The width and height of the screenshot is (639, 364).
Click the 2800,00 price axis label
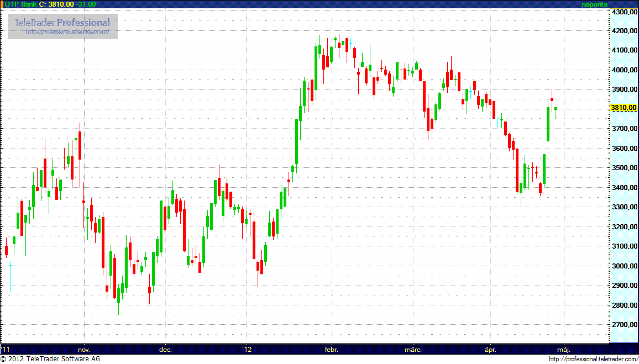[624, 304]
